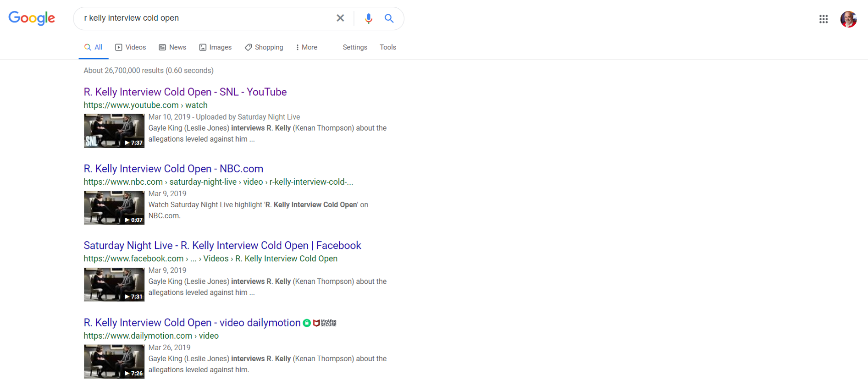Expand the More search options menu
This screenshot has height=391, width=868.
tap(307, 47)
